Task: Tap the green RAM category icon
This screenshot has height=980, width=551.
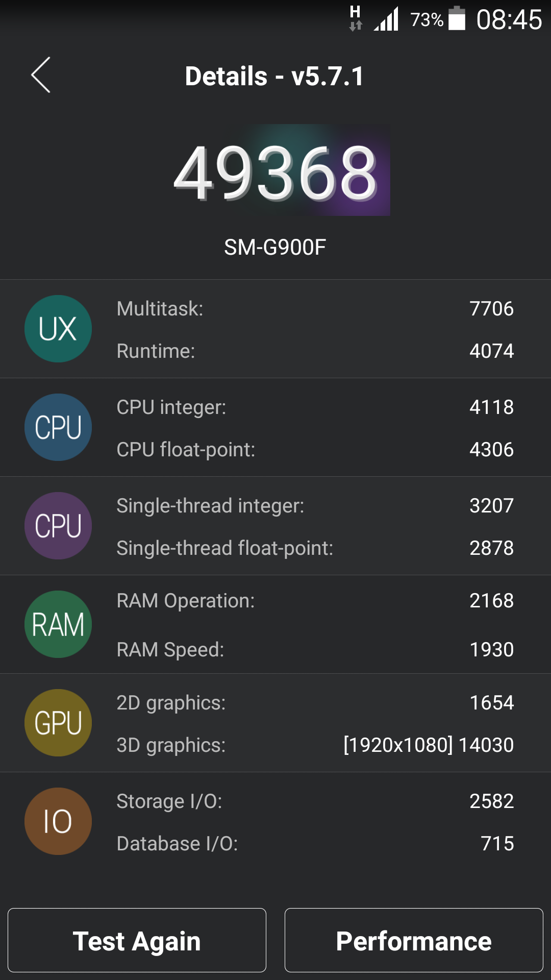Action: 58,624
